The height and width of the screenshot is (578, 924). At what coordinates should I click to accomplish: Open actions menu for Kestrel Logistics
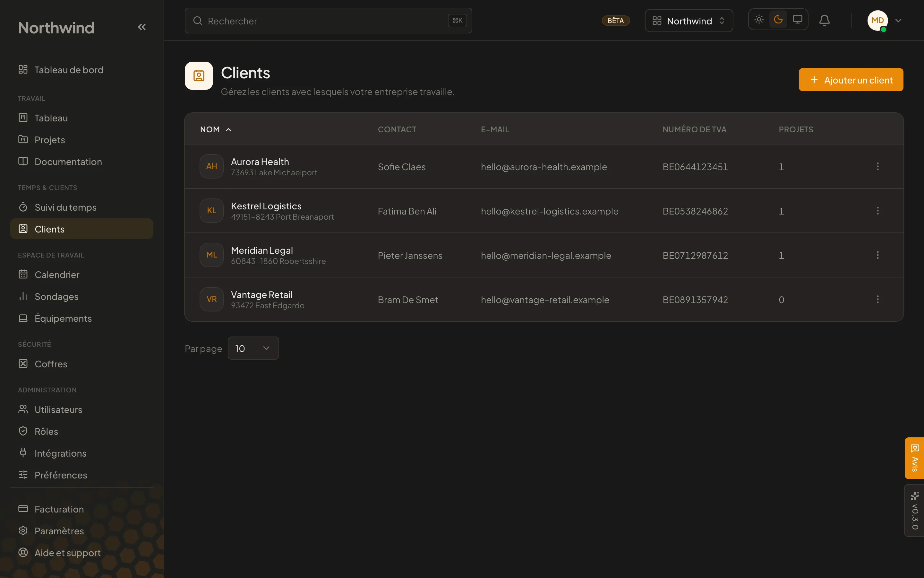[877, 211]
